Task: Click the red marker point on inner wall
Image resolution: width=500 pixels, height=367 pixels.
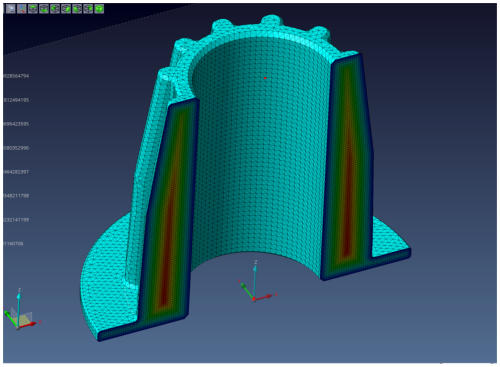Action: click(x=265, y=78)
